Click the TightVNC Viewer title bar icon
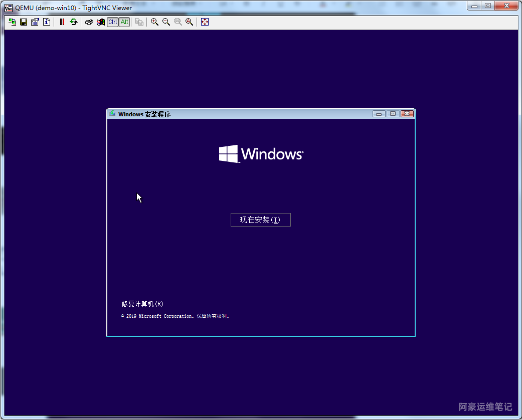522x420 pixels. coord(9,8)
